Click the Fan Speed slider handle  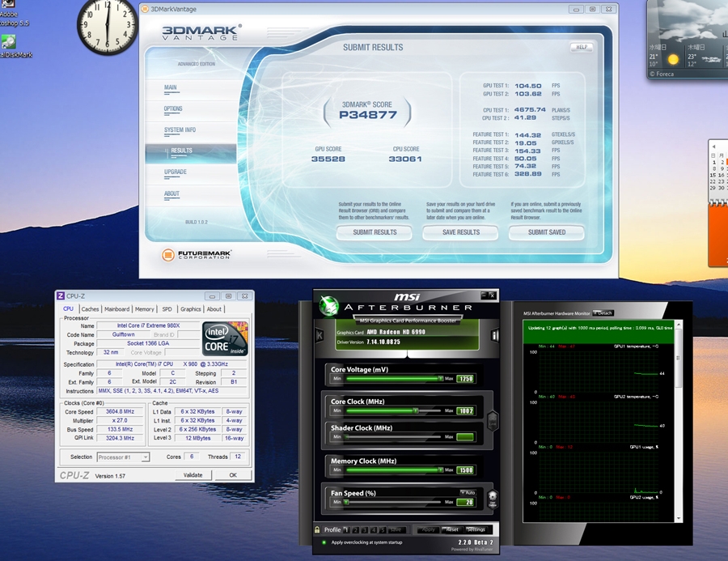pos(346,503)
